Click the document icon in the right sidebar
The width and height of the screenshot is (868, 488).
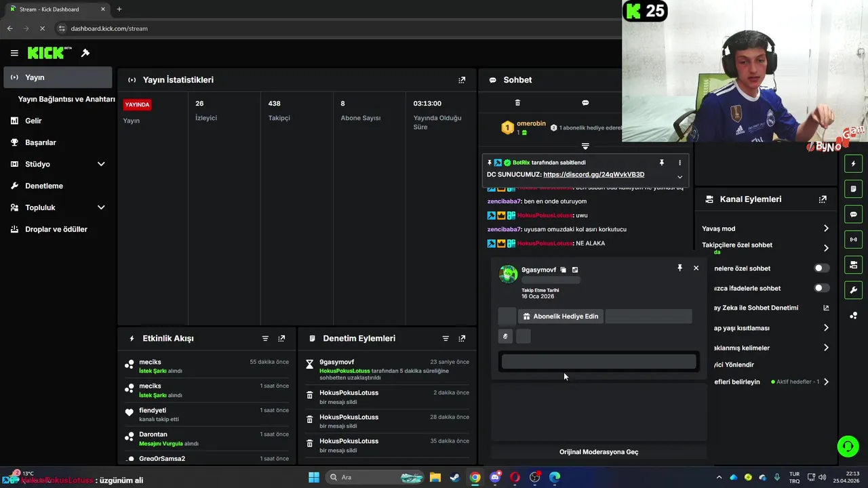click(x=854, y=188)
